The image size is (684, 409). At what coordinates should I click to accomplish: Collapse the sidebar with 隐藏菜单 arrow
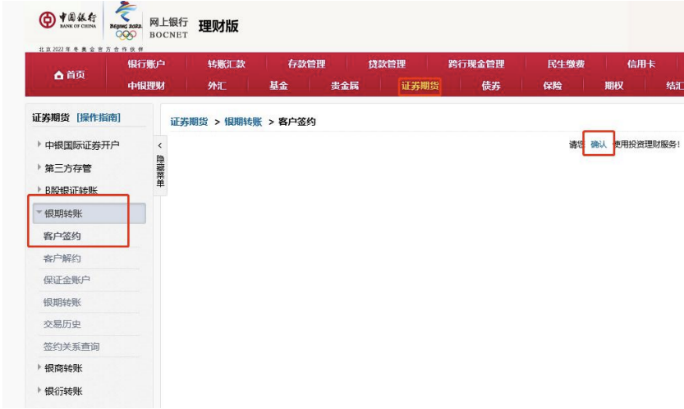[160, 148]
